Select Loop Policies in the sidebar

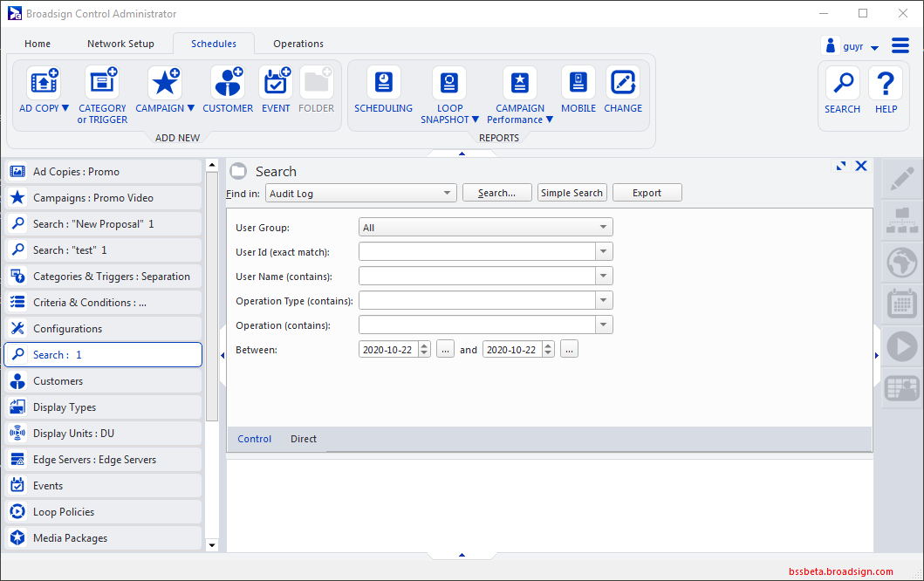pyautogui.click(x=64, y=512)
